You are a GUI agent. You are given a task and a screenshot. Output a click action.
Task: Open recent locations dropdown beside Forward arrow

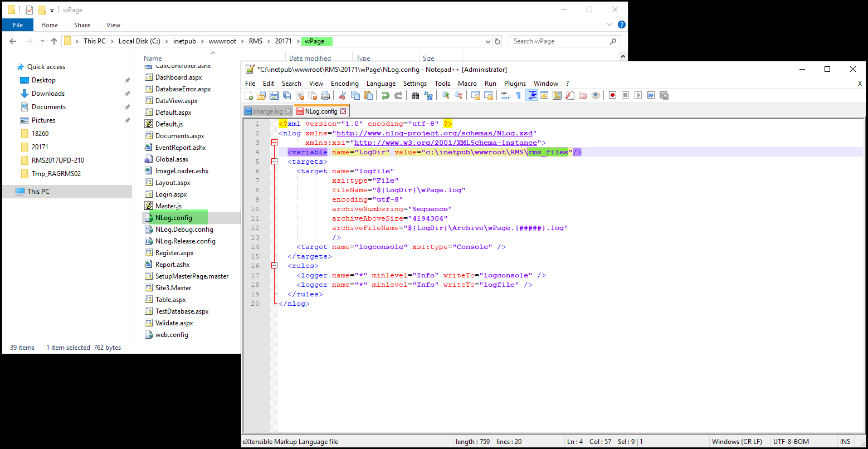tap(42, 41)
